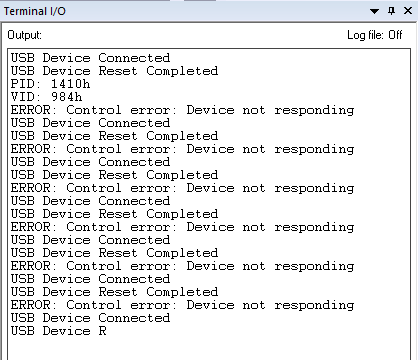Click the USB Device Connected line above the partial line
This screenshot has height=360, width=420.
[90, 318]
